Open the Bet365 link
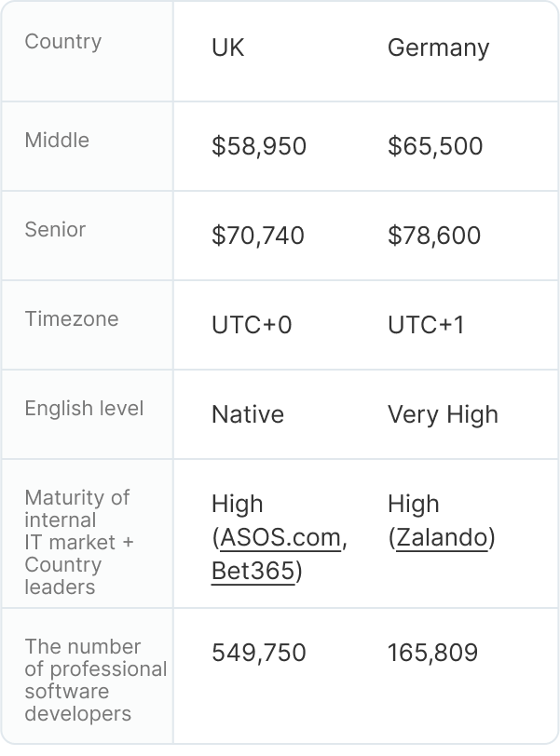The width and height of the screenshot is (560, 756). pyautogui.click(x=253, y=571)
